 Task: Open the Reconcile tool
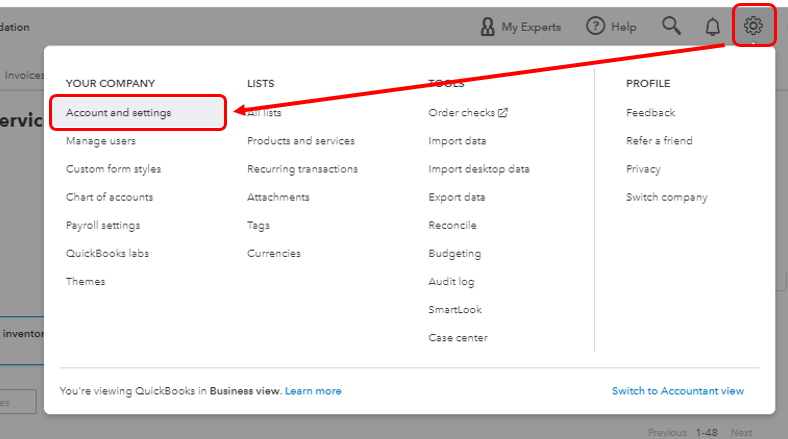tap(452, 225)
